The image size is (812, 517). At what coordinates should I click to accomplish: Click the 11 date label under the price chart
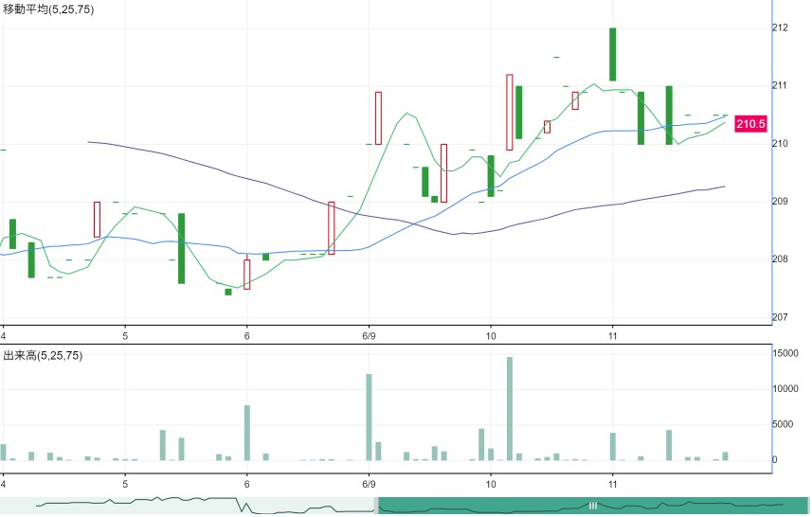tap(613, 336)
